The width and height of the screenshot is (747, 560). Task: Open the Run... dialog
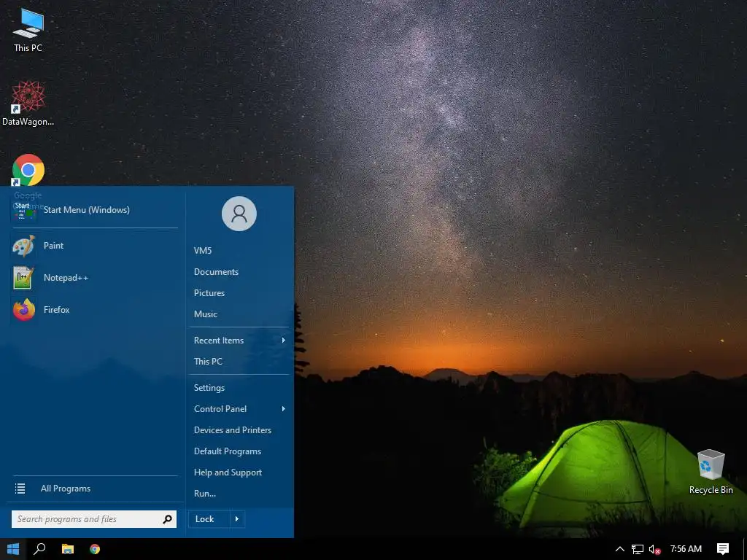[205, 494]
